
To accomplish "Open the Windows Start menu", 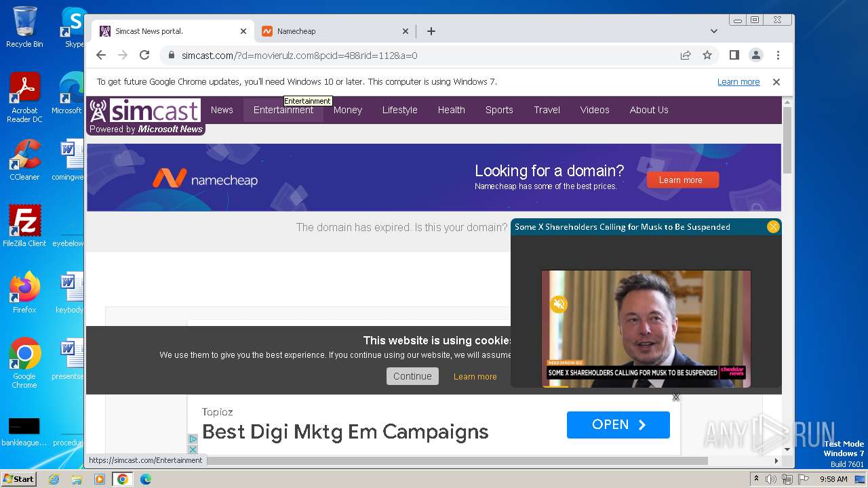I will (x=19, y=479).
